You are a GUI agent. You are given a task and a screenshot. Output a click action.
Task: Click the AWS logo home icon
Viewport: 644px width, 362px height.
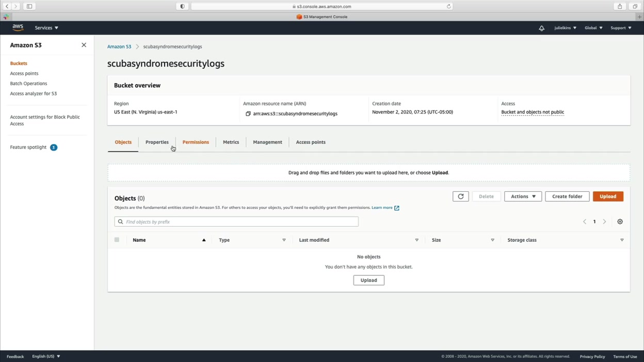pyautogui.click(x=18, y=28)
